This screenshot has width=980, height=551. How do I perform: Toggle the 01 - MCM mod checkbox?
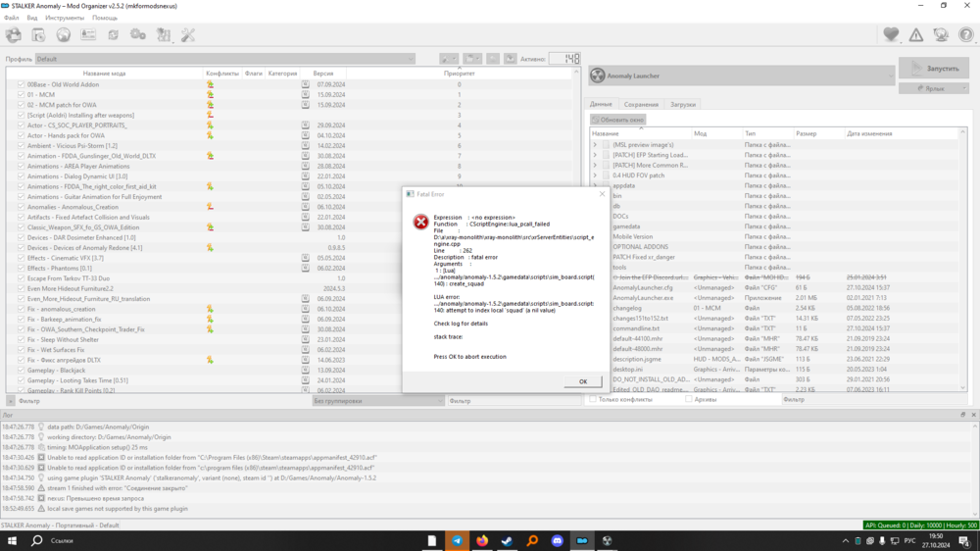click(21, 95)
